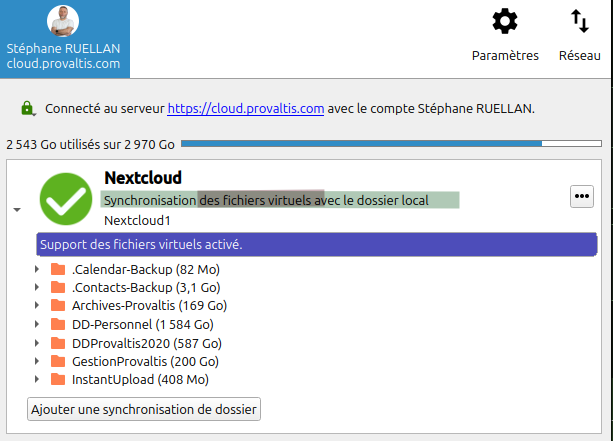Expand the DDProvaltis2020 folder arrow
The width and height of the screenshot is (613, 441).
[x=38, y=343]
